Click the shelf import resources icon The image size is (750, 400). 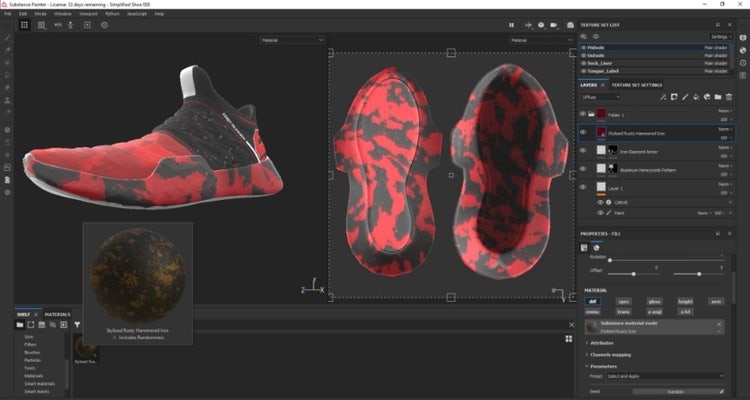[x=64, y=325]
